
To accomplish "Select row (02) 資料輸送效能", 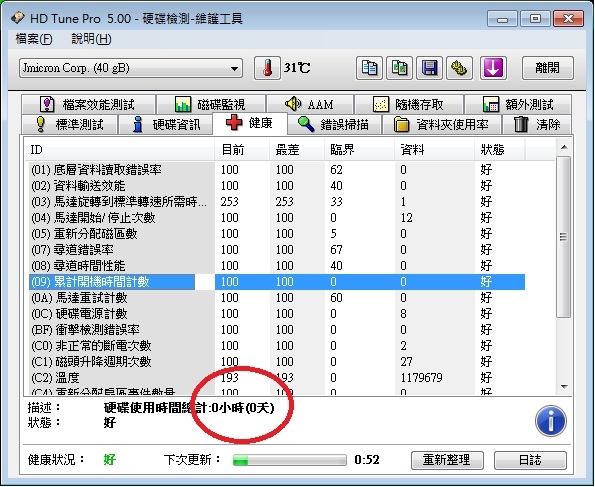I will coord(277,186).
